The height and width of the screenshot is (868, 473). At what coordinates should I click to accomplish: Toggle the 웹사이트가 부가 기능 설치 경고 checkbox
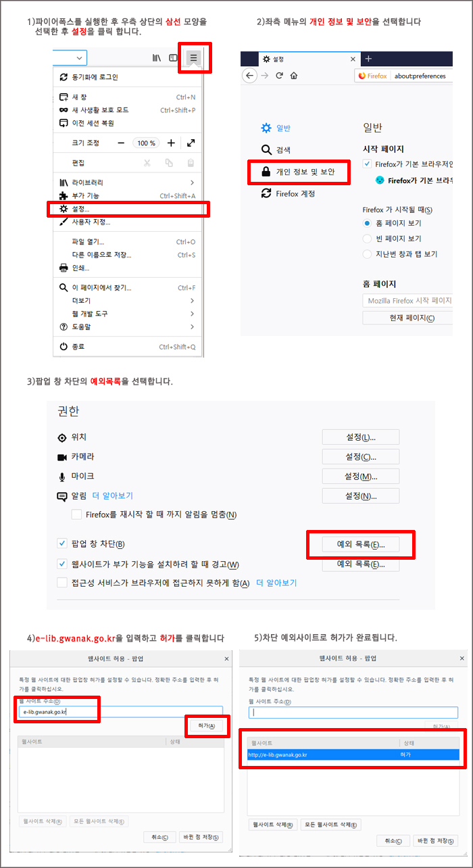coord(62,564)
